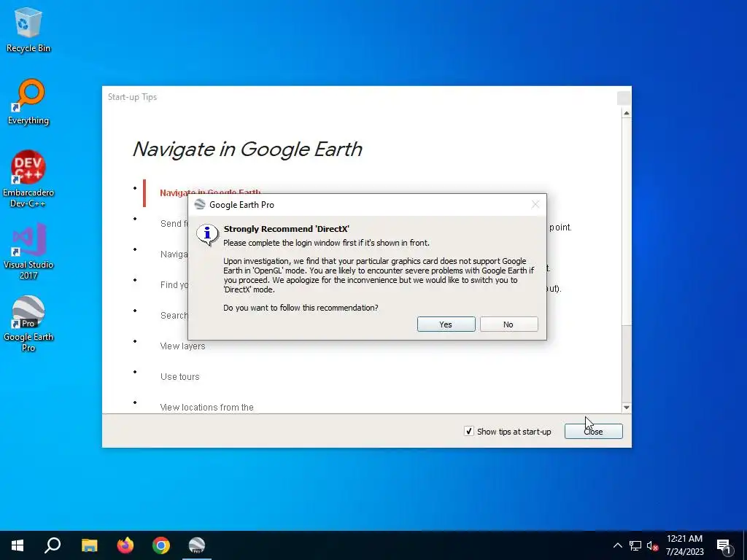Launch Chrome from the taskbar
Viewport: 747px width, 560px height.
[x=161, y=545]
